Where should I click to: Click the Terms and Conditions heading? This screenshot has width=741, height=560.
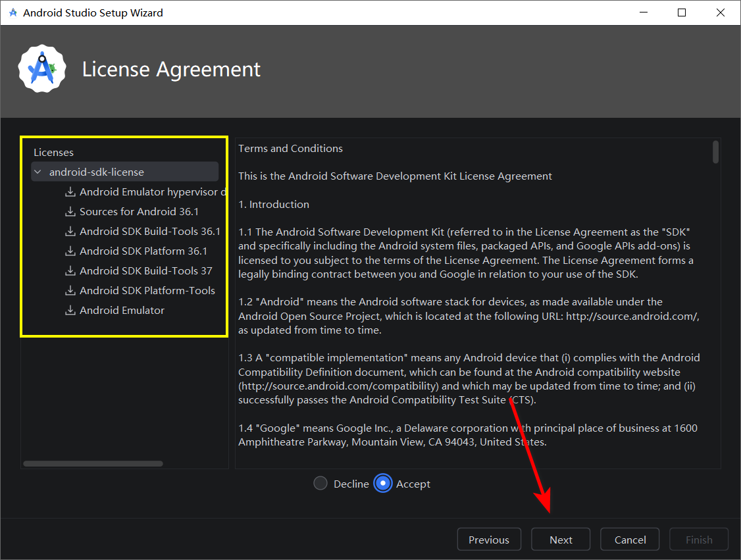[x=290, y=148]
